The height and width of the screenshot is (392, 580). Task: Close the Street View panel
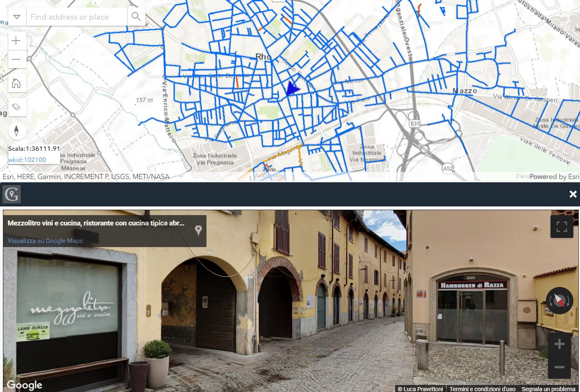pyautogui.click(x=573, y=194)
